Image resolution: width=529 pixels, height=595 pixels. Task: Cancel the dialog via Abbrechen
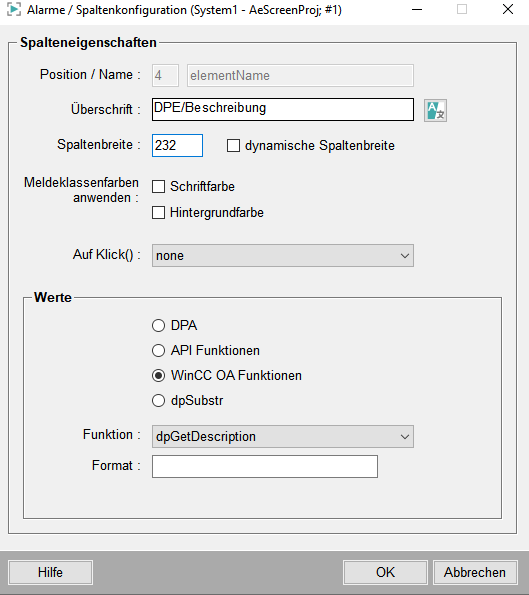pyautogui.click(x=475, y=572)
